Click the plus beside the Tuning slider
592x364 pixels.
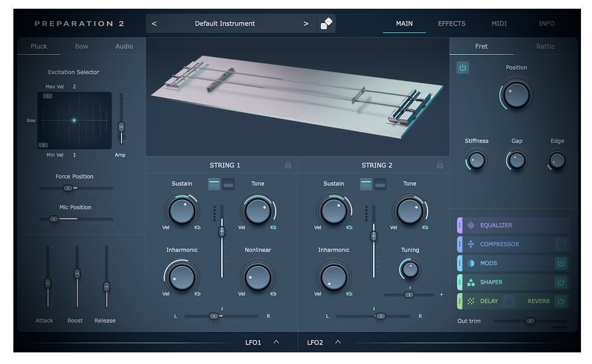441,294
